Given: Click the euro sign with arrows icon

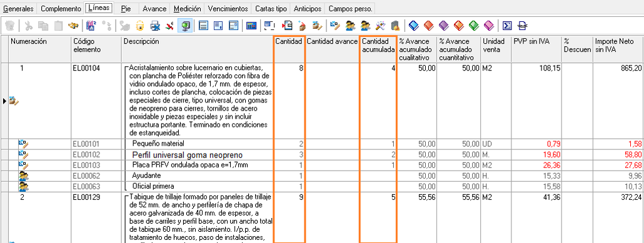Looking at the screenshot, I should pos(169,26).
